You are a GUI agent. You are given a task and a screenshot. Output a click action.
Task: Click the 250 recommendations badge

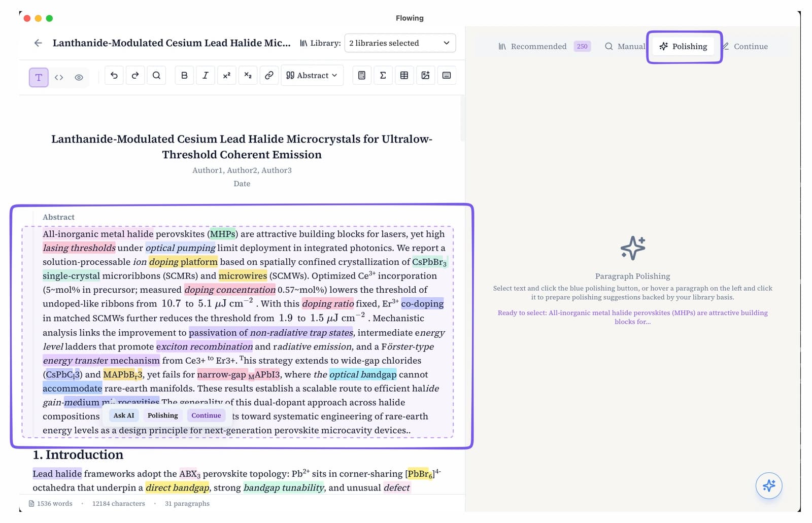click(x=582, y=46)
